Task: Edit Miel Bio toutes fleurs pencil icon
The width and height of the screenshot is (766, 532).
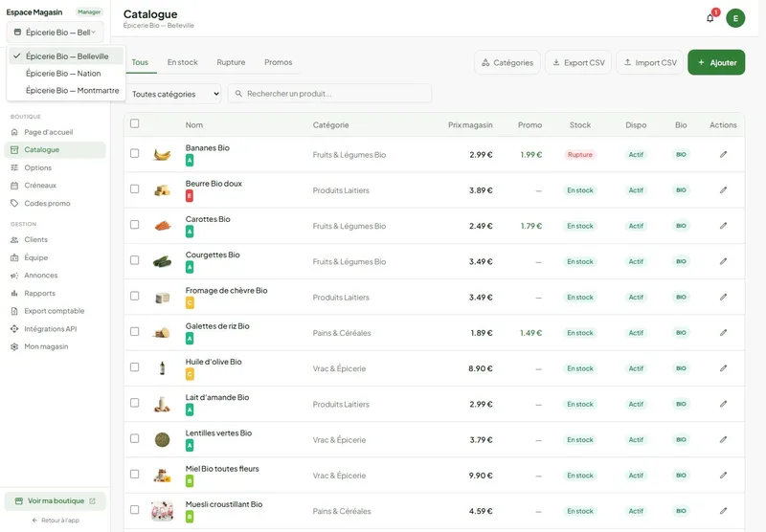Action: 723,475
